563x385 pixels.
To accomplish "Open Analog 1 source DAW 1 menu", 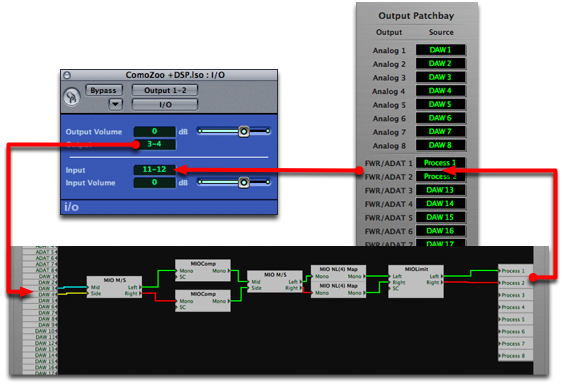I will [440, 50].
